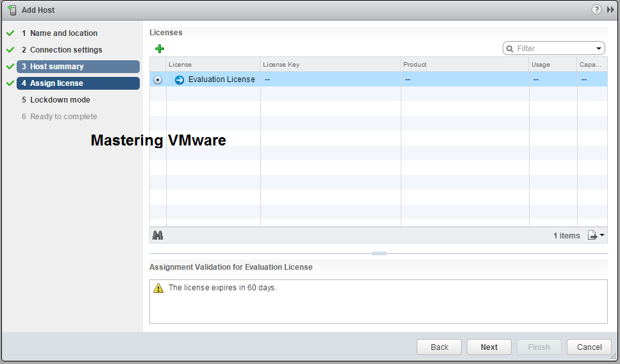Click the '1 items' count text
The image size is (620, 364).
[566, 236]
